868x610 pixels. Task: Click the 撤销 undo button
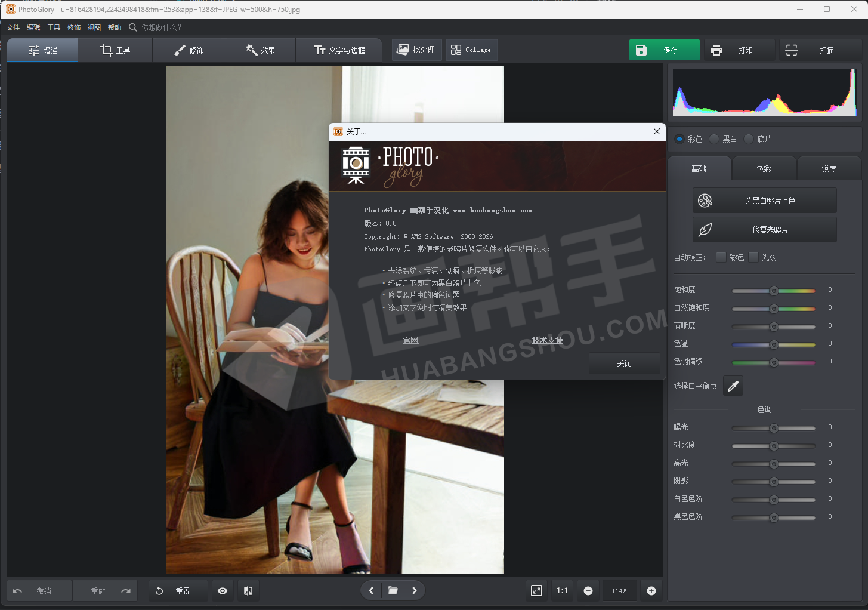point(39,591)
